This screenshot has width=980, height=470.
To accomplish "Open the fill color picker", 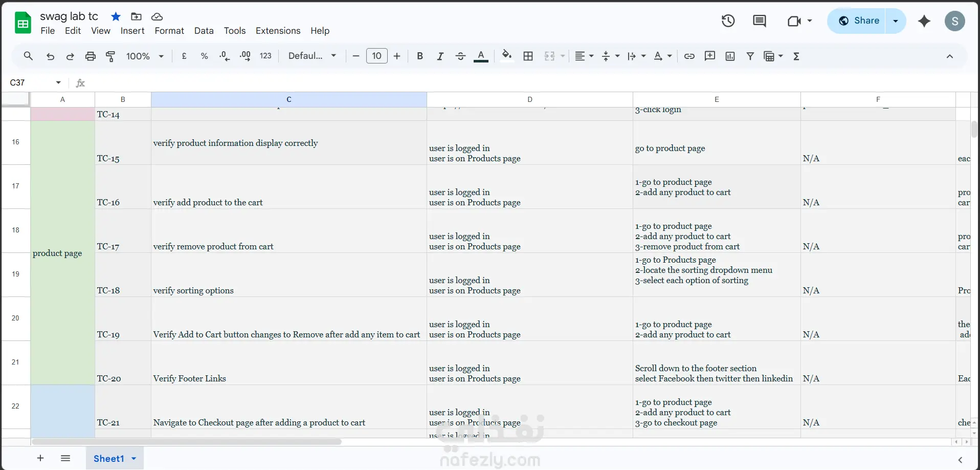I will coord(506,56).
